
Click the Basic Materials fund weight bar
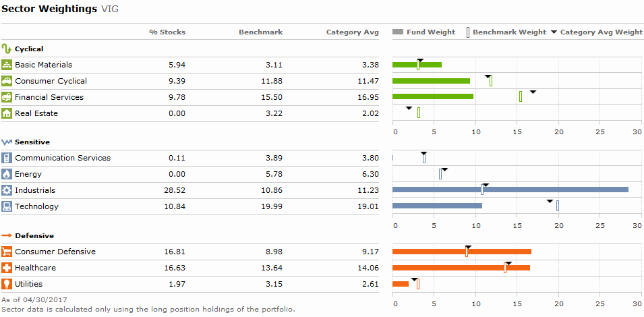click(x=417, y=65)
